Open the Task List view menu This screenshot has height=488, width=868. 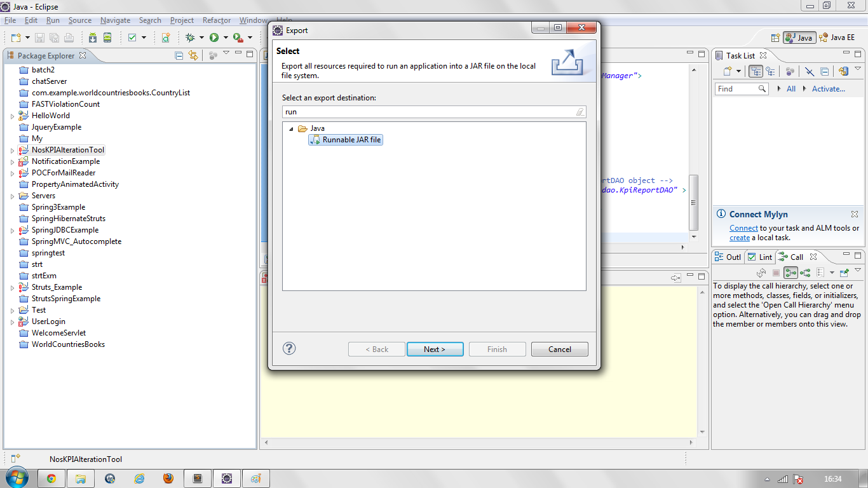(x=857, y=68)
